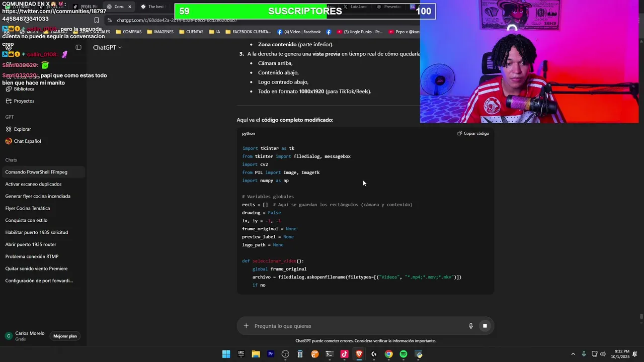Open the CUENTAS bookmark folder
The height and width of the screenshot is (362, 644).
click(191, 32)
